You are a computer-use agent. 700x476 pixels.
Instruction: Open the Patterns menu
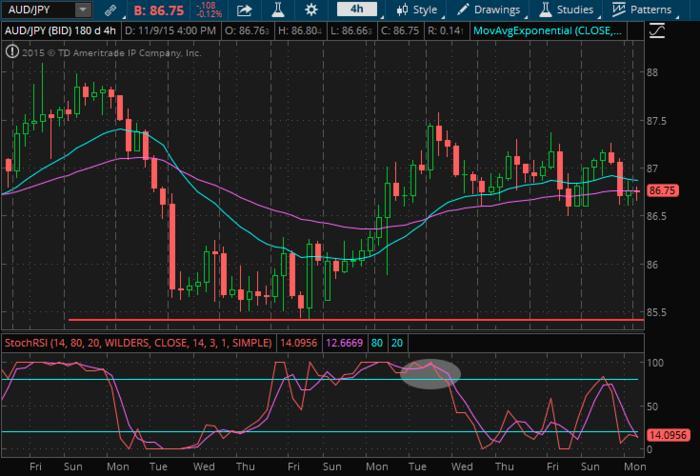642,10
